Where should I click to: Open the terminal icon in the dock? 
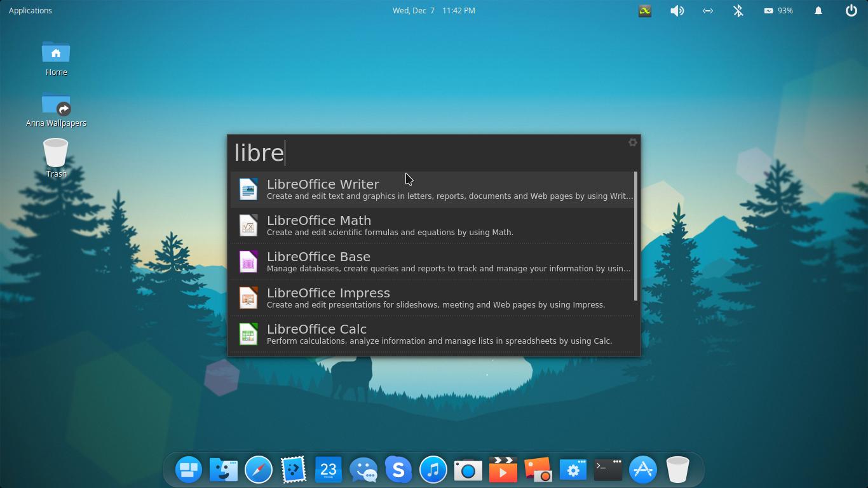coord(607,470)
